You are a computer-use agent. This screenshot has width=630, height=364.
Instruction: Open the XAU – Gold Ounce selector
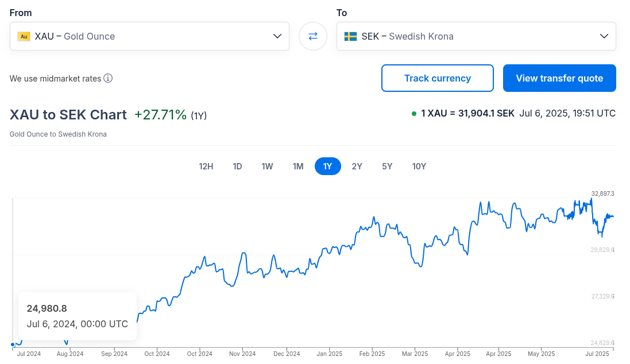149,36
